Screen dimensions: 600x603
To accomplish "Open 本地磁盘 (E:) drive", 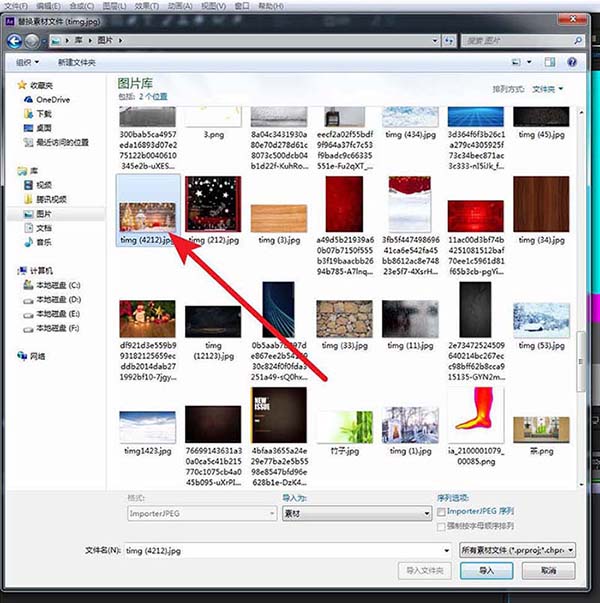I will pos(52,314).
